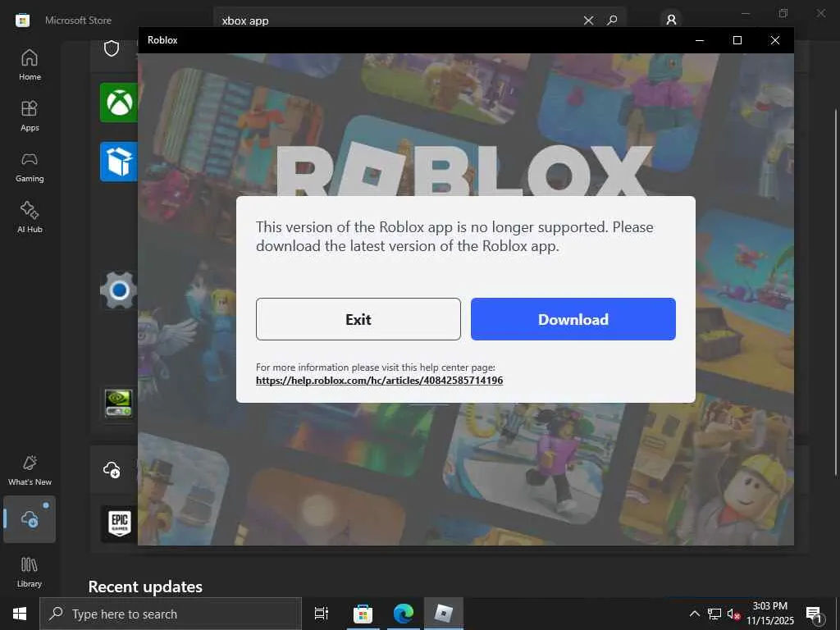
Task: Open Apps section in Microsoft Store
Action: click(30, 116)
